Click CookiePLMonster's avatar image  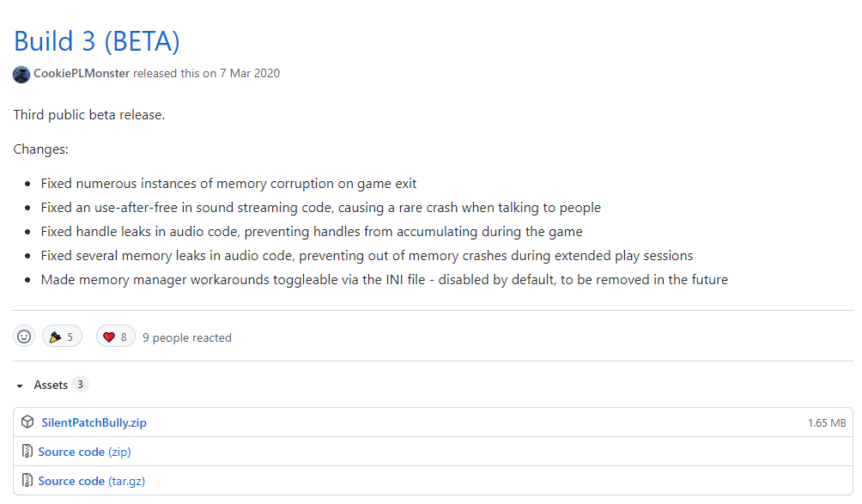[21, 74]
